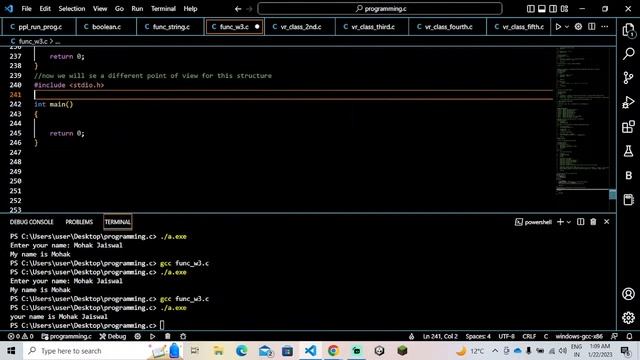
Task: Open the Manage gear in activity bar
Action: pos(629,318)
